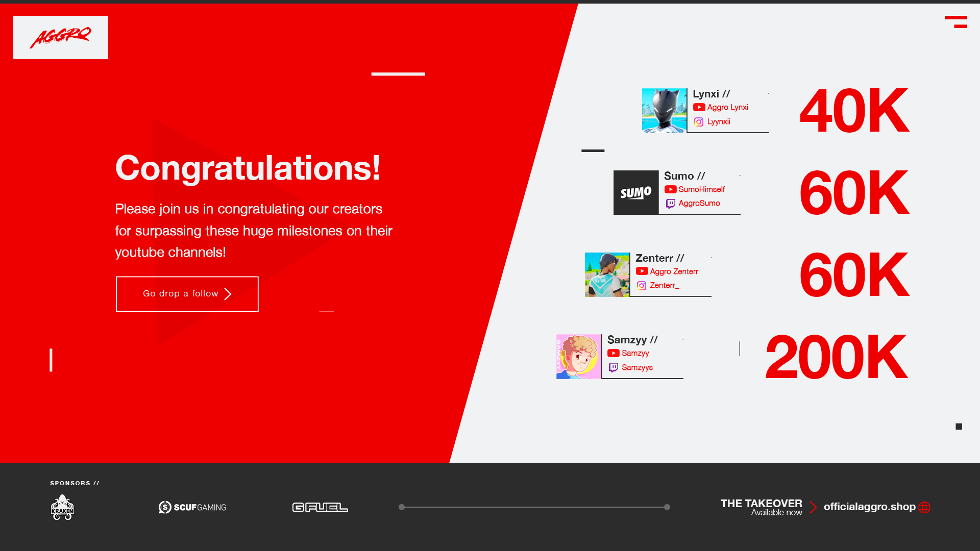Viewport: 980px width, 551px height.
Task: Click YouTube icon next to Aggro Lynxi
Action: coord(699,107)
